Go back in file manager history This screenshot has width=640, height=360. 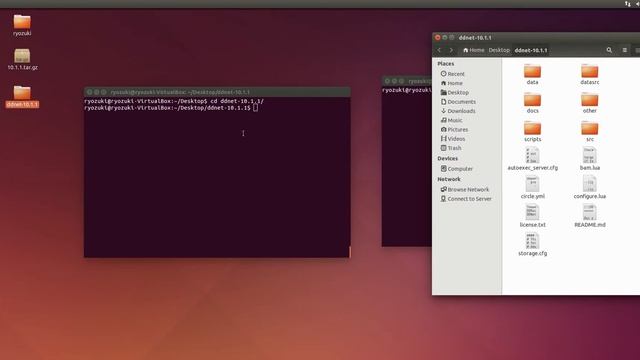(440, 50)
